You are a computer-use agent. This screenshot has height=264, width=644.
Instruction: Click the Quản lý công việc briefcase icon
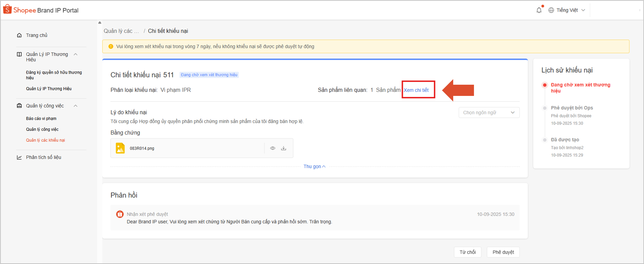click(x=19, y=106)
